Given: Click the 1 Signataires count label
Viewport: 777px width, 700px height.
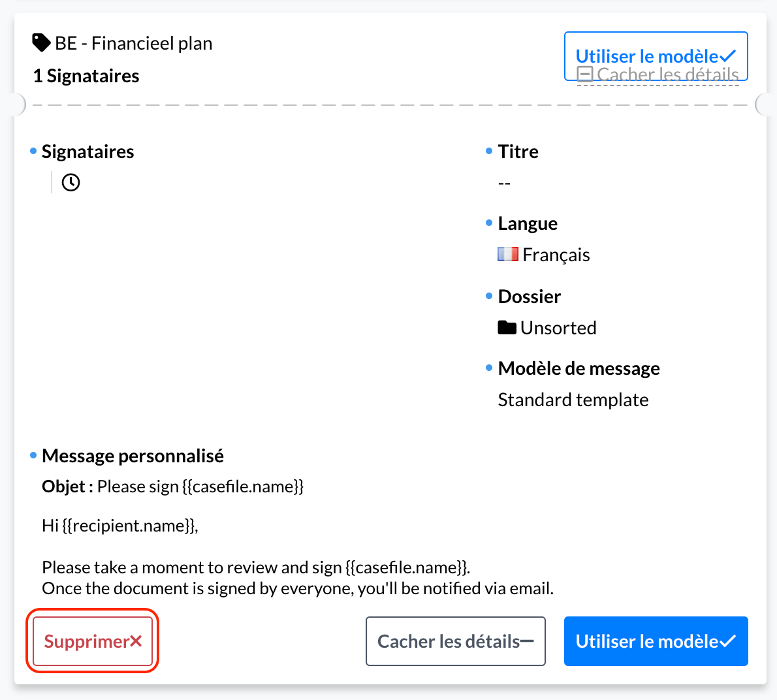Looking at the screenshot, I should tap(86, 76).
